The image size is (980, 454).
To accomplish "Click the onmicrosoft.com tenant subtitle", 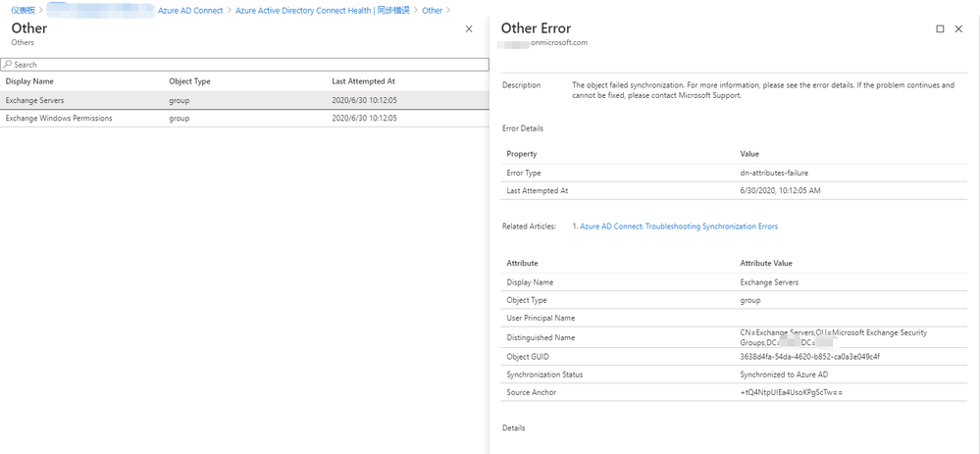I will tap(542, 43).
